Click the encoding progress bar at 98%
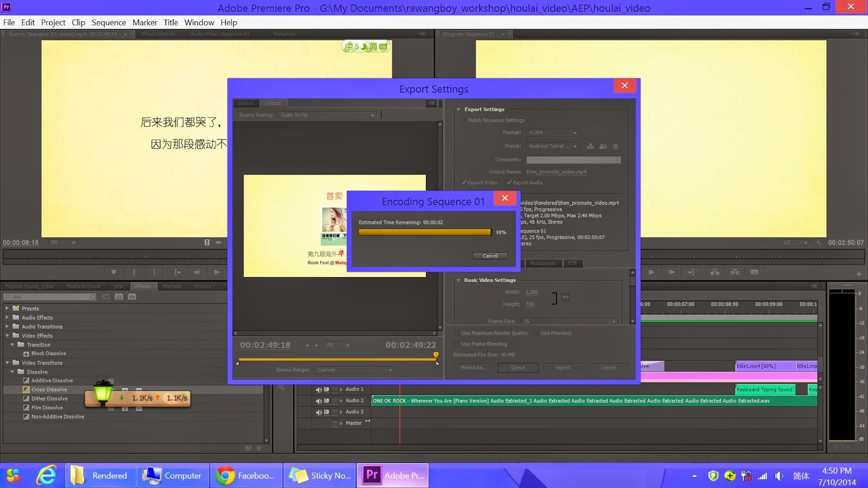Screen dimensions: 868x488 pyautogui.click(x=425, y=232)
